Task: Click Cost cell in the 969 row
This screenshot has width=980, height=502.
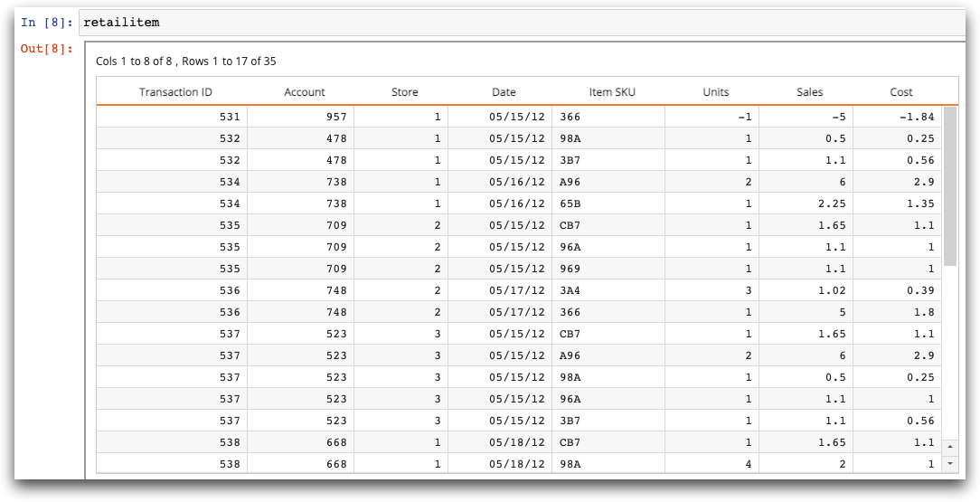Action: click(x=898, y=269)
